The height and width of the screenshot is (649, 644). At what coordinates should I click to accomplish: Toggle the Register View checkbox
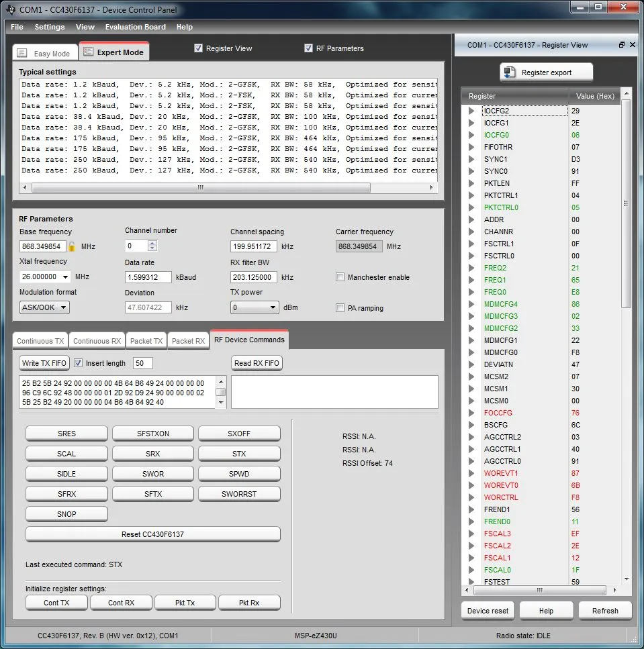(198, 48)
